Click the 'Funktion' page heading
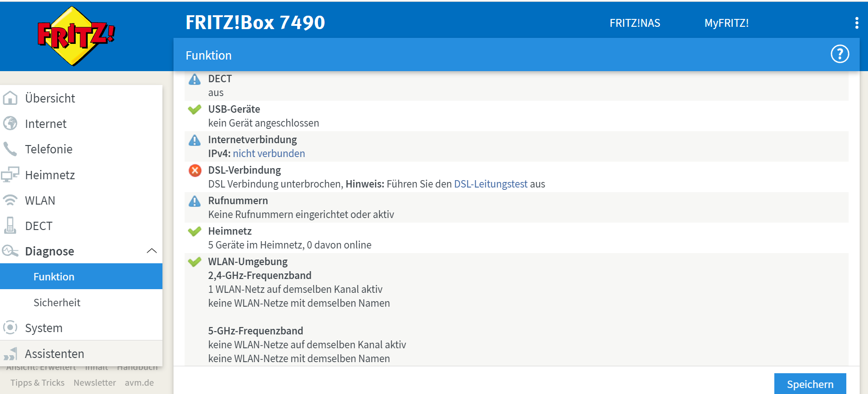This screenshot has height=394, width=868. pos(209,55)
